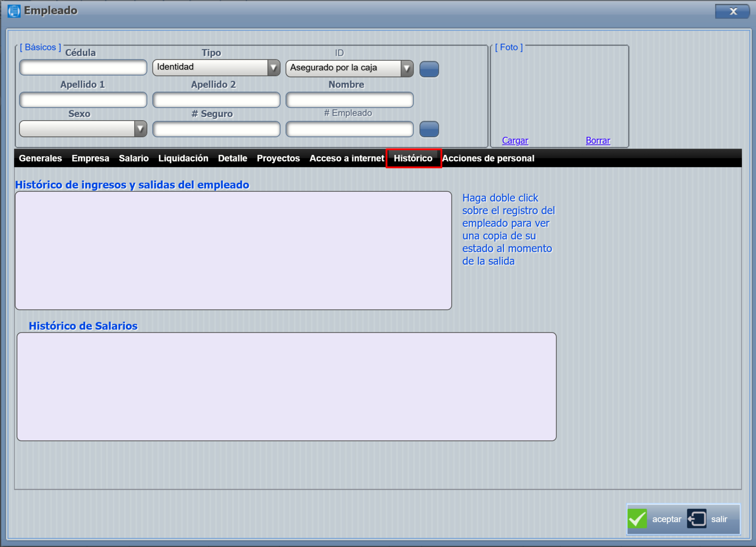756x547 pixels.
Task: Open the Empresa tab
Action: 90,158
